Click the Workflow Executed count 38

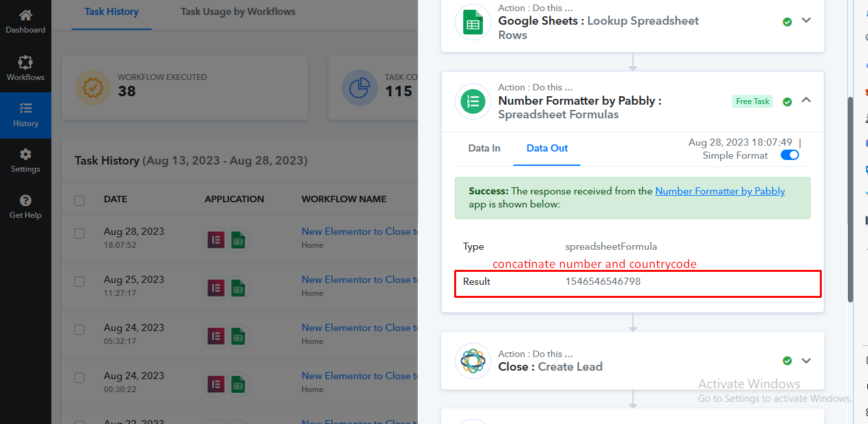pos(127,92)
